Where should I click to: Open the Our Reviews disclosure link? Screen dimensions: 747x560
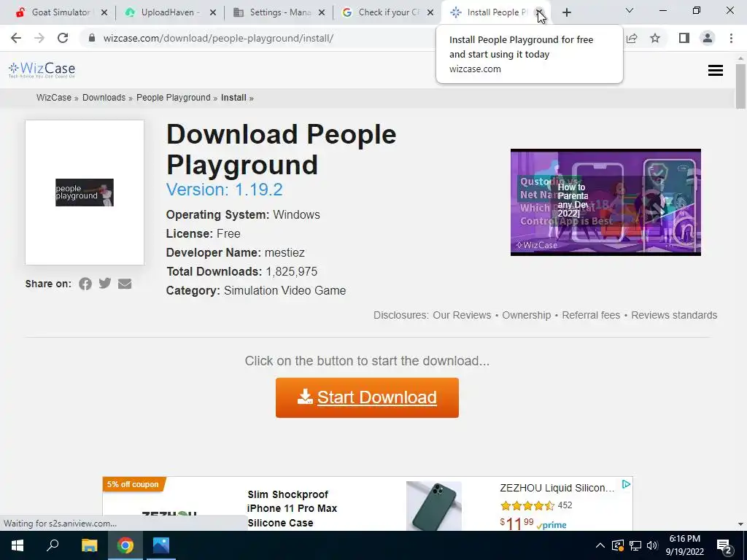click(462, 315)
